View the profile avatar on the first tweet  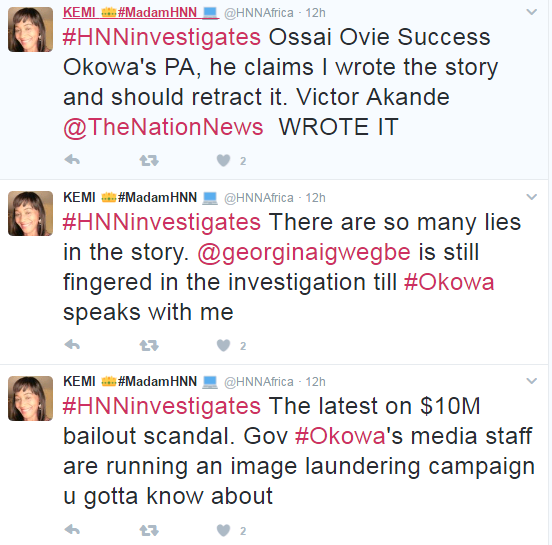tap(31, 30)
